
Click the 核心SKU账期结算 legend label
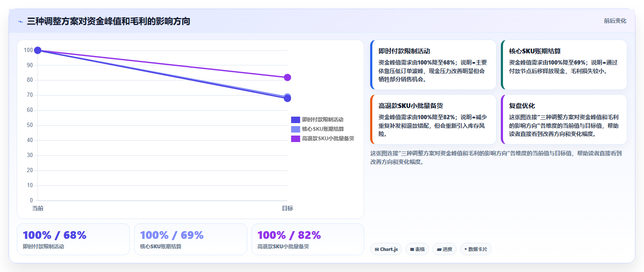323,129
